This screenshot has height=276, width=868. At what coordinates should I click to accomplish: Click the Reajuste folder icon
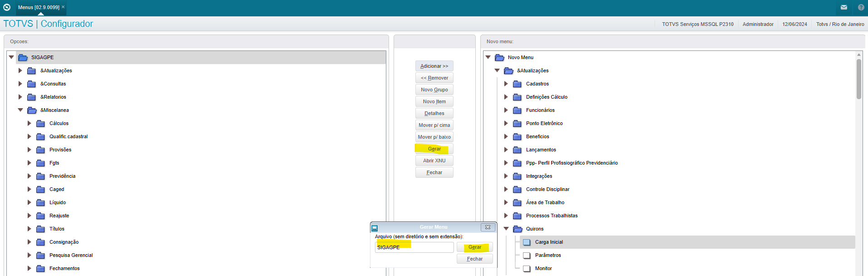tap(40, 216)
